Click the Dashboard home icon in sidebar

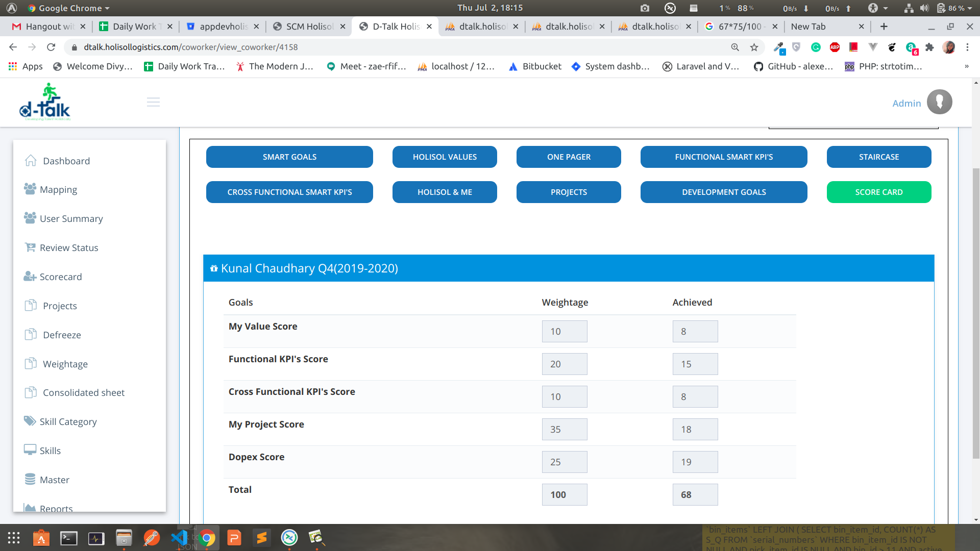coord(31,161)
